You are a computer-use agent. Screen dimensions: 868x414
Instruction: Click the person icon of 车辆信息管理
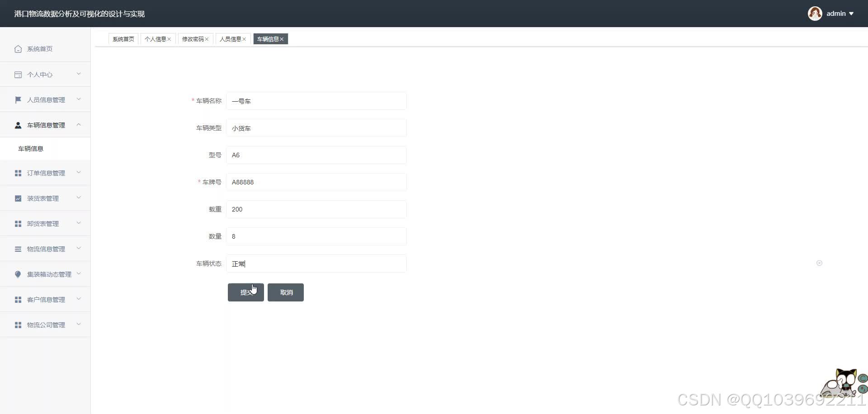tap(18, 125)
